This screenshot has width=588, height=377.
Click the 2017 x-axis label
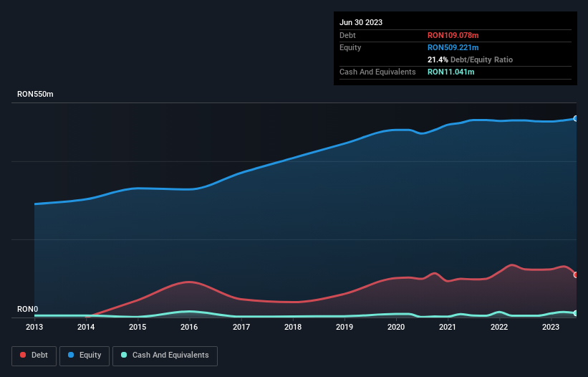241,327
